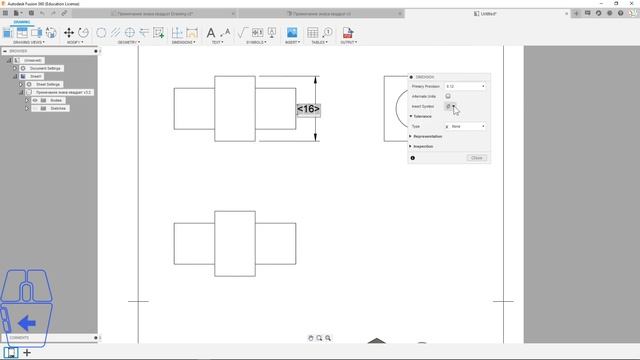Open the Primary Precision dropdown
Image resolution: width=640 pixels, height=360 pixels.
[x=465, y=87]
